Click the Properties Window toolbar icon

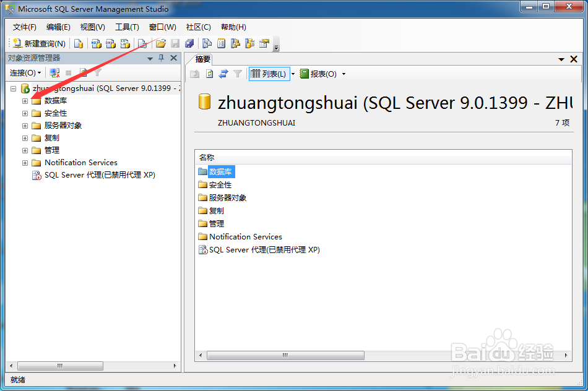point(264,43)
